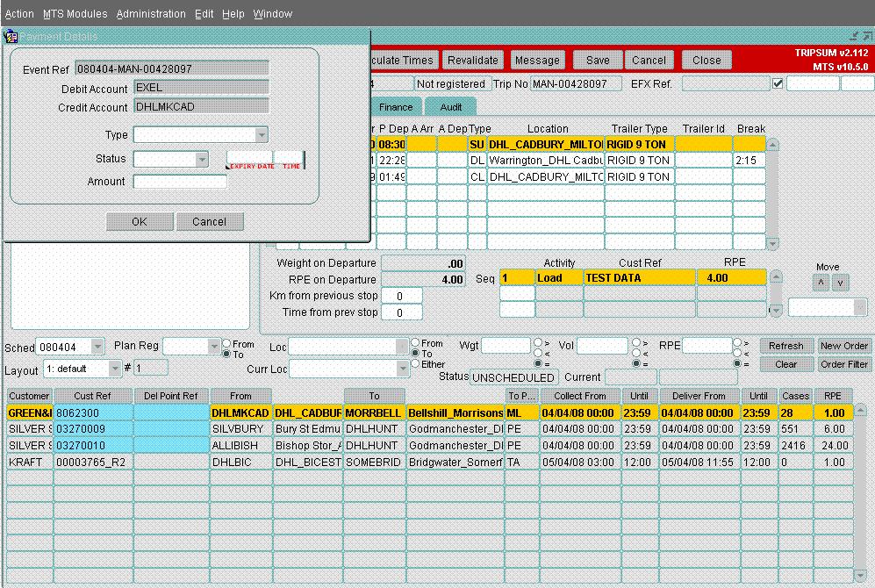This screenshot has height=588, width=875.
Task: Expand the Status dropdown in Payment Details
Action: point(202,160)
